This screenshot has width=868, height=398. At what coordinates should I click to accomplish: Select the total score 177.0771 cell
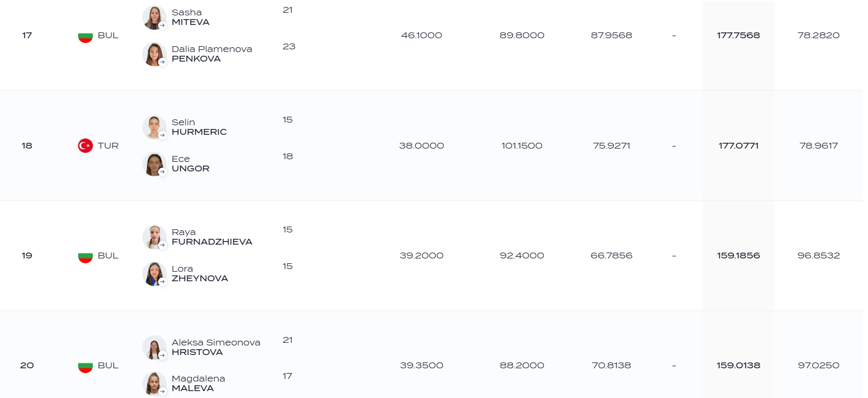tap(738, 145)
